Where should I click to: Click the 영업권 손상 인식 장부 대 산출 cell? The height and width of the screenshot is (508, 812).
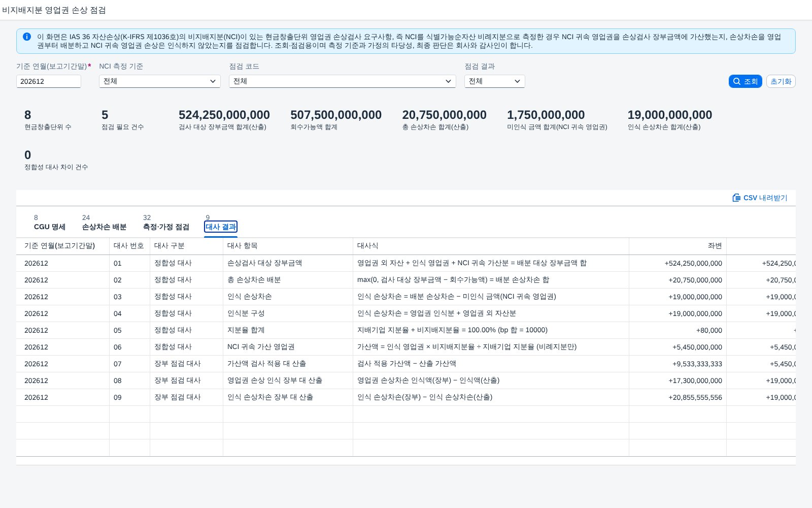pyautogui.click(x=288, y=380)
